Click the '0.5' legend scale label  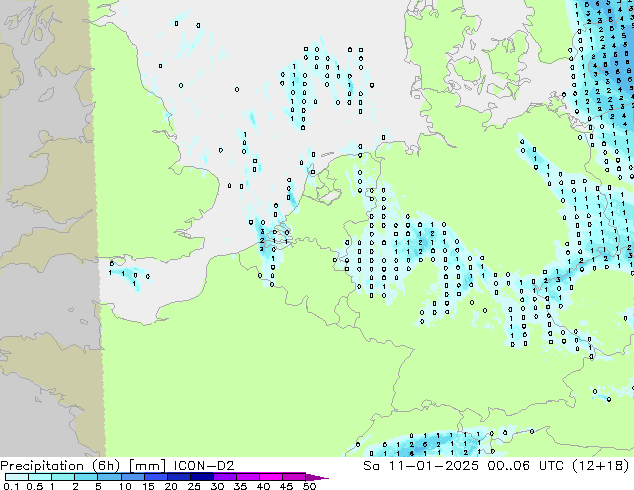point(34,486)
